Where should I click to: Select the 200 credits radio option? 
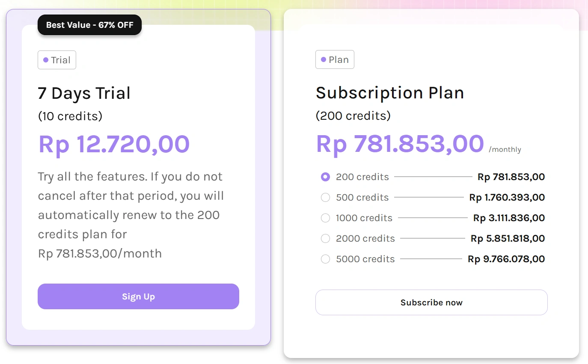pyautogui.click(x=325, y=177)
